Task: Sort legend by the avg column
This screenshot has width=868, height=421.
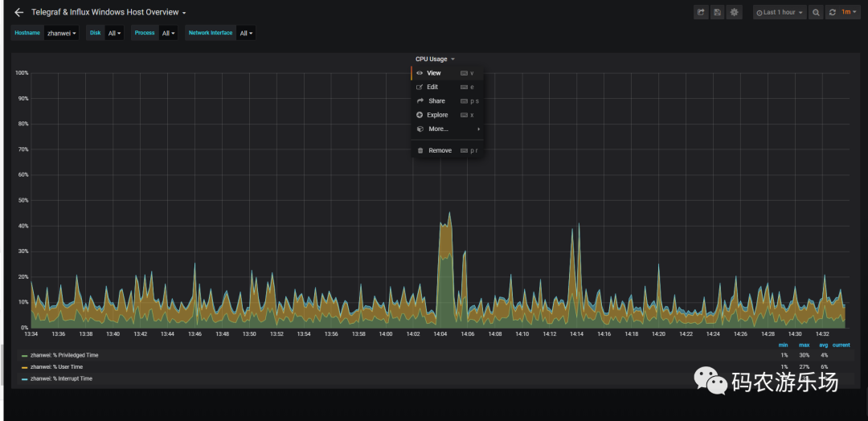Action: (824, 345)
